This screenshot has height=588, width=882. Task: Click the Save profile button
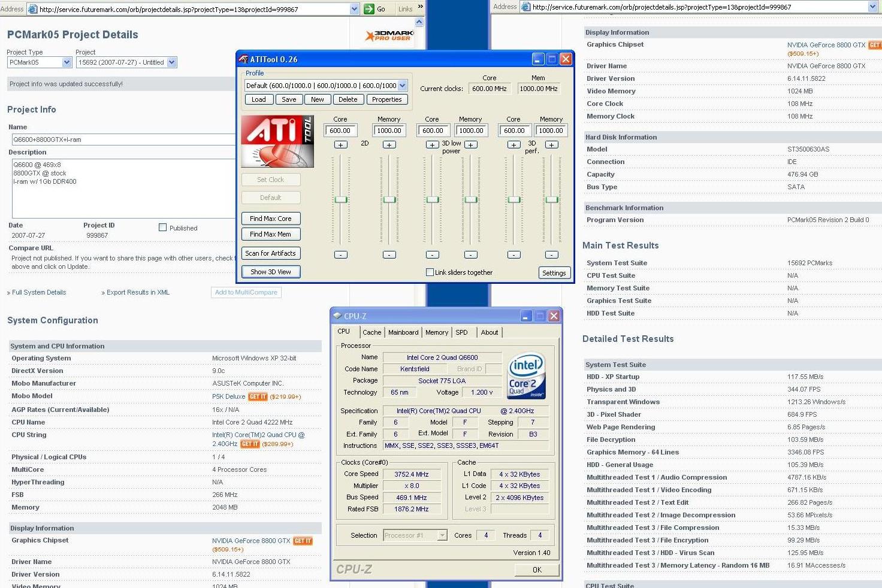(x=289, y=99)
